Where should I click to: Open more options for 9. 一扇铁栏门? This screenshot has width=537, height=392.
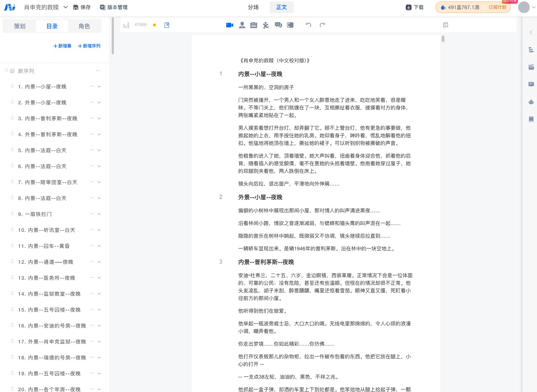coord(92,214)
